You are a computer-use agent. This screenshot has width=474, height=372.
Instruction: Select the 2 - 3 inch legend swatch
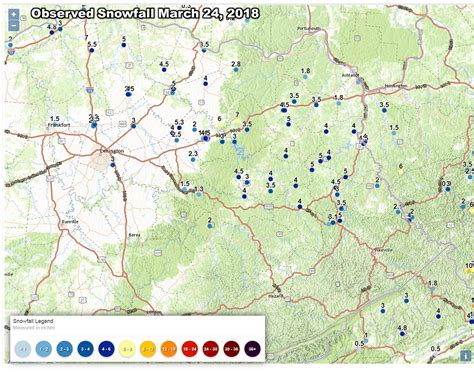pos(65,349)
